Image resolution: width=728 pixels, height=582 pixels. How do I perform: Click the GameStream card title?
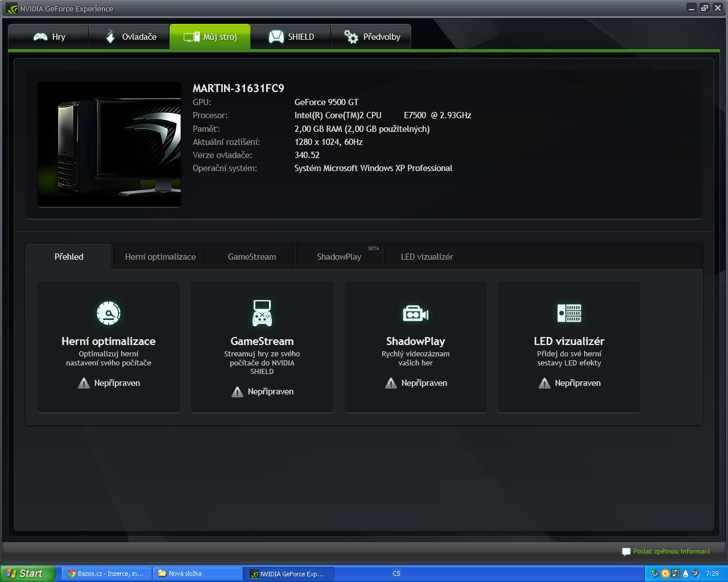(262, 341)
